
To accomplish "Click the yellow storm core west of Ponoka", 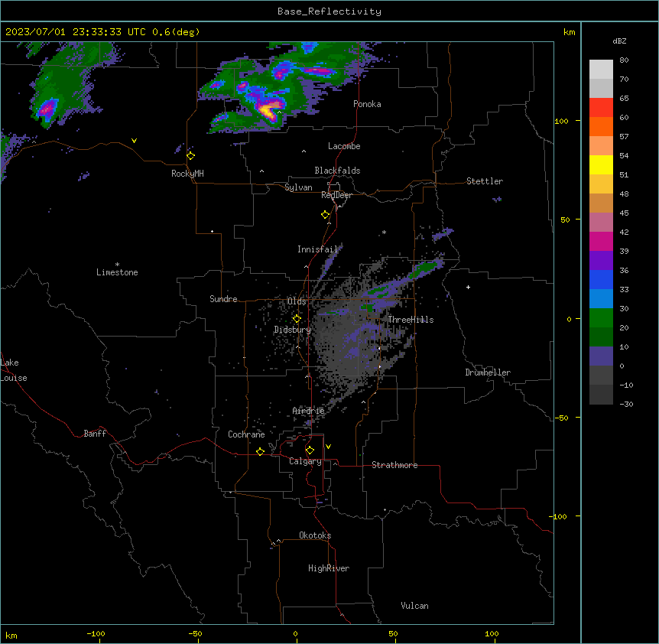I will 268,111.
